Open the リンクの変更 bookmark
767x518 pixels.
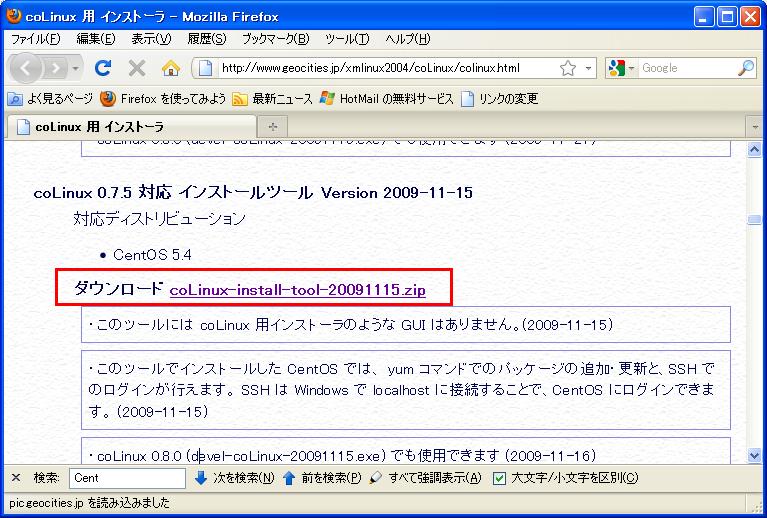499,99
